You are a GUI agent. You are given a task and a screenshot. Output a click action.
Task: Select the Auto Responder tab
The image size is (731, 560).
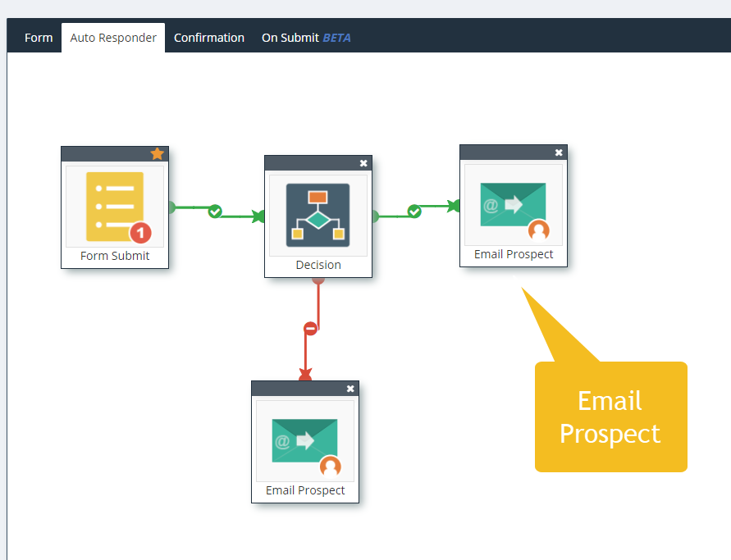[x=113, y=38]
